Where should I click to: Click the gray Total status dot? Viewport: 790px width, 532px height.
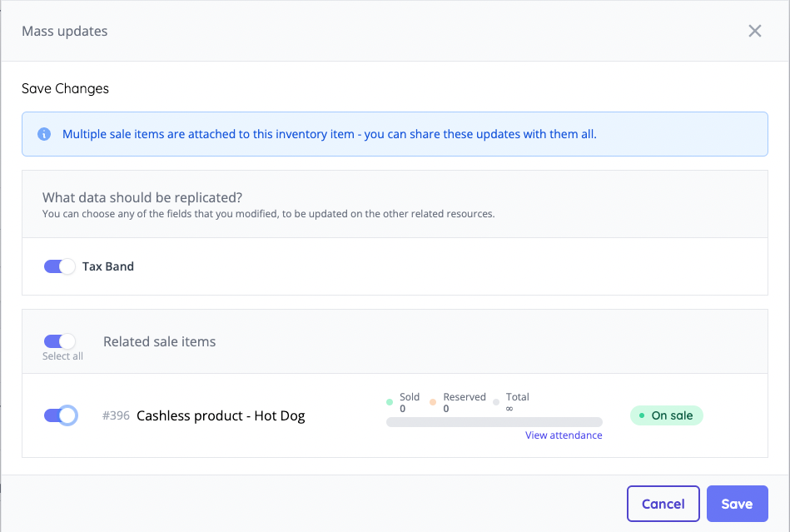[x=498, y=400]
